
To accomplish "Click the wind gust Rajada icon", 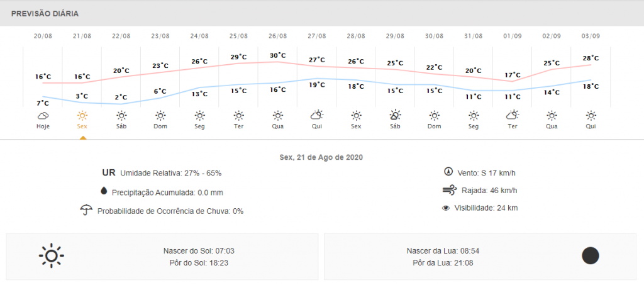I will pos(449,190).
